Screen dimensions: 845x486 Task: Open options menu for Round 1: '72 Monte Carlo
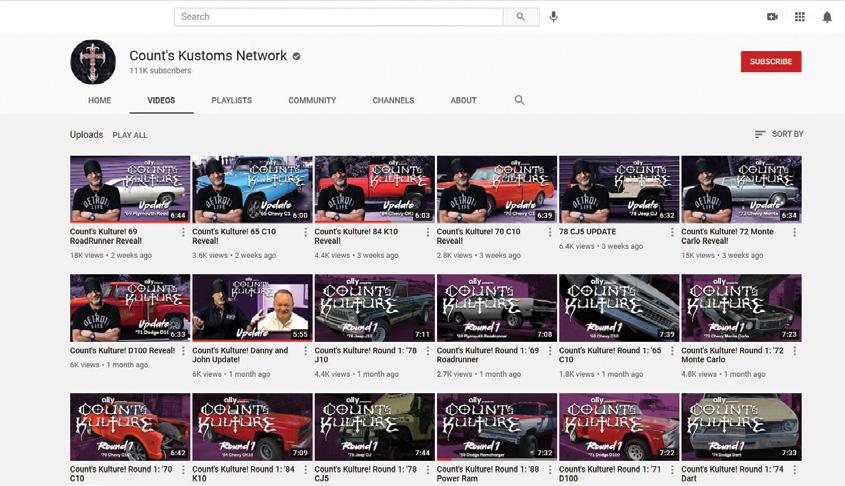point(795,351)
